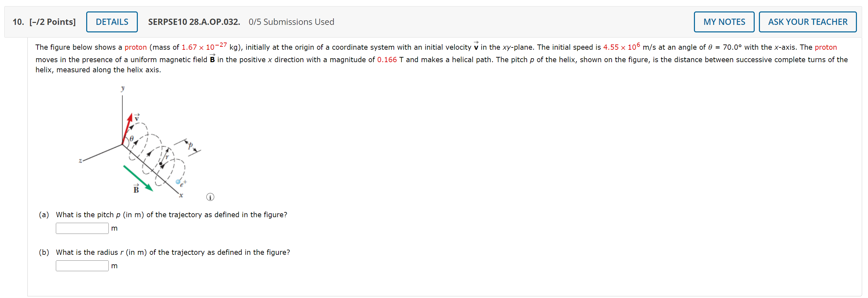
Task: Click the angle theta marker in the diagram
Action: pyautogui.click(x=131, y=138)
